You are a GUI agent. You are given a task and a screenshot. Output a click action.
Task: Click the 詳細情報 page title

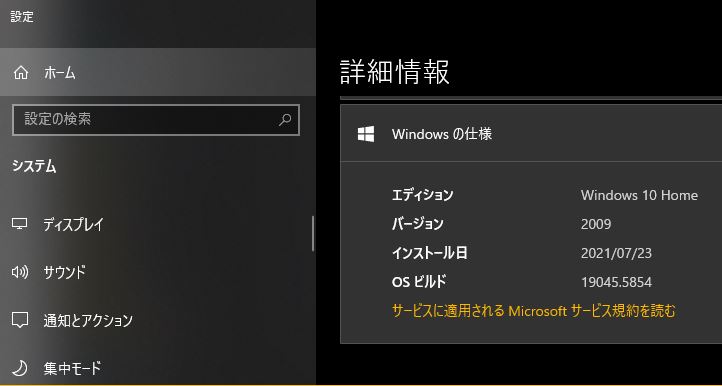tap(395, 72)
